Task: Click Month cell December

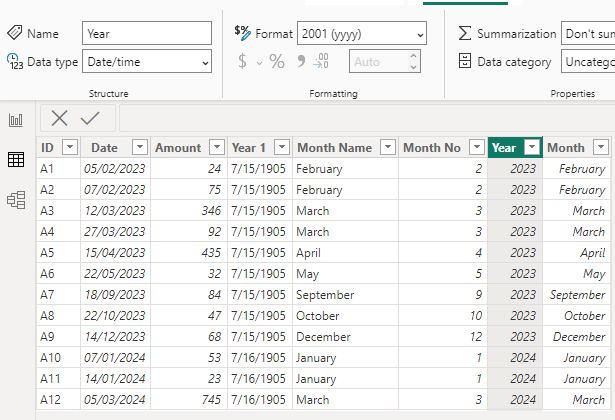Action: (x=577, y=336)
